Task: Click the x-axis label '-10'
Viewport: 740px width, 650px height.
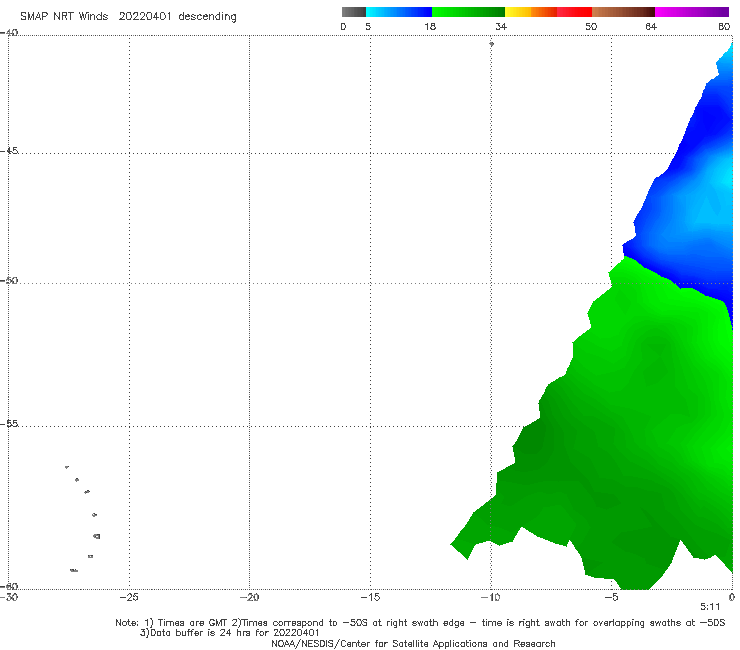Action: coord(490,598)
